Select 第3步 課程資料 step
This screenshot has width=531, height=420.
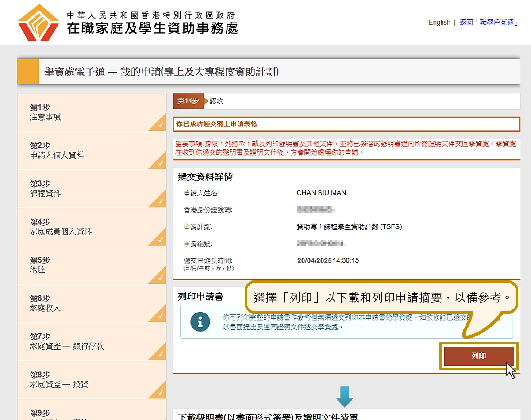92,189
